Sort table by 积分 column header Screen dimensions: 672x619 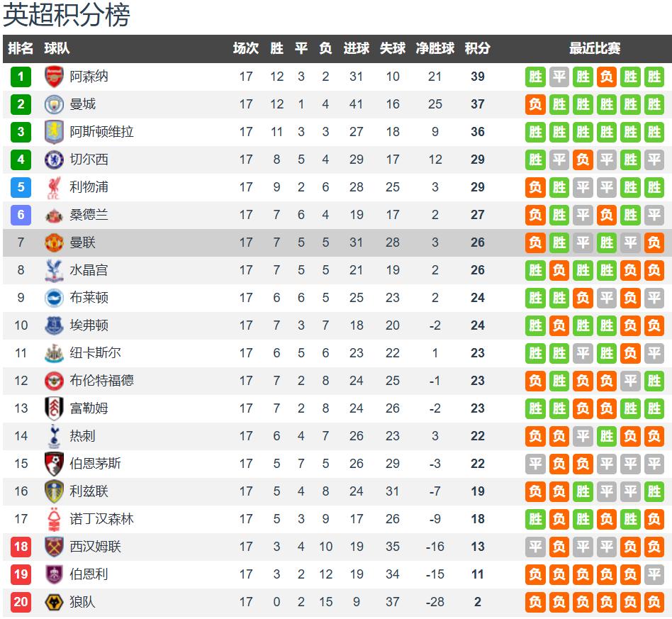[x=477, y=48]
